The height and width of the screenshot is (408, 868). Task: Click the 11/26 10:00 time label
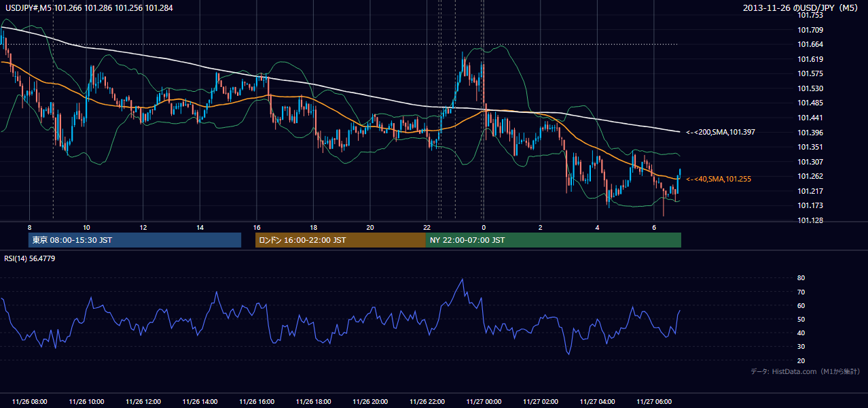point(86,402)
